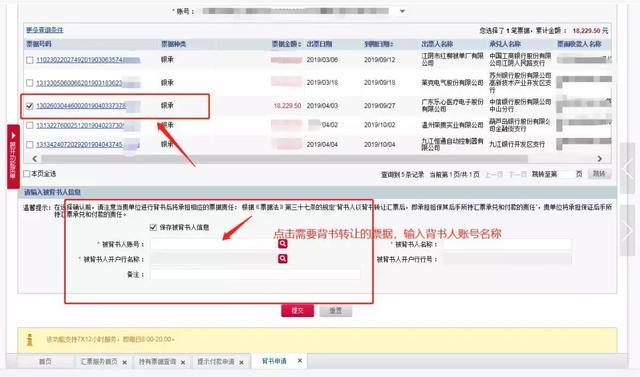
Task: Click the search icon beside 被背书人账号
Action: click(x=282, y=244)
